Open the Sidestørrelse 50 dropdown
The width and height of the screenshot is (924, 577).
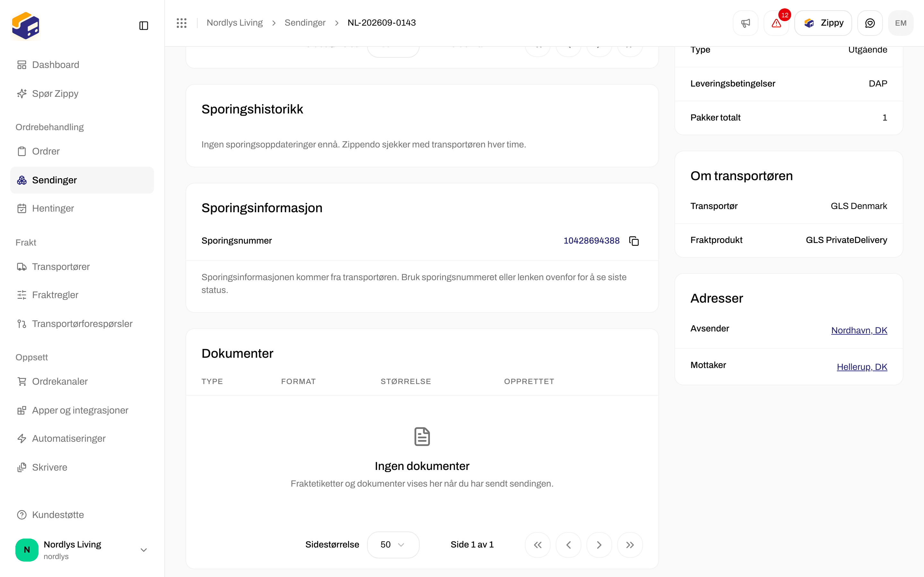point(393,545)
